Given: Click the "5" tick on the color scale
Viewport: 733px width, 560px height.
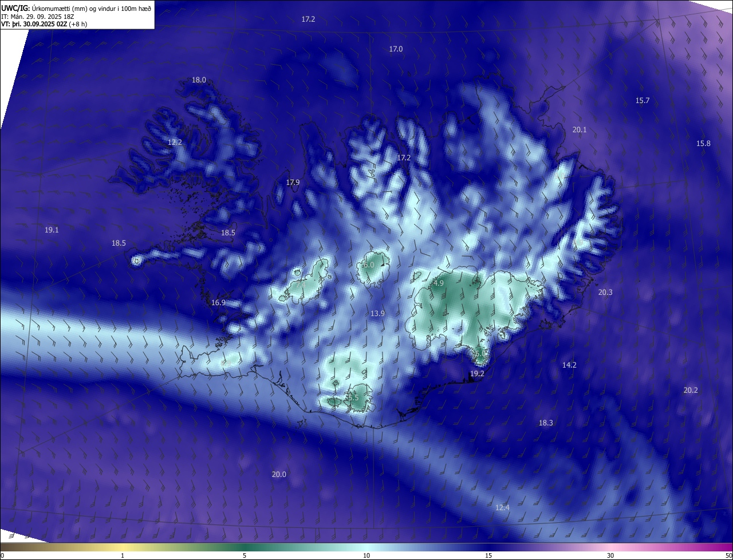Looking at the screenshot, I should point(245,556).
